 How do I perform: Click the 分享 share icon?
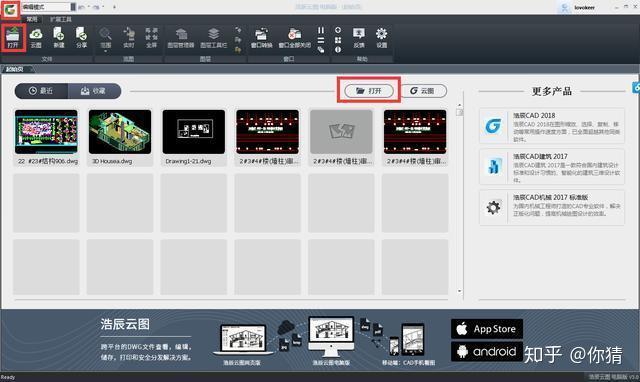[81, 38]
